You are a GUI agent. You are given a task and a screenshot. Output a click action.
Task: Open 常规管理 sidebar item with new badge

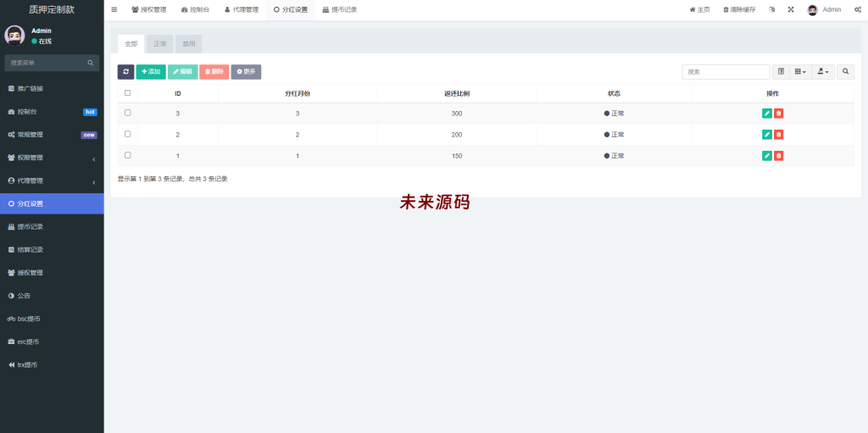coord(52,135)
